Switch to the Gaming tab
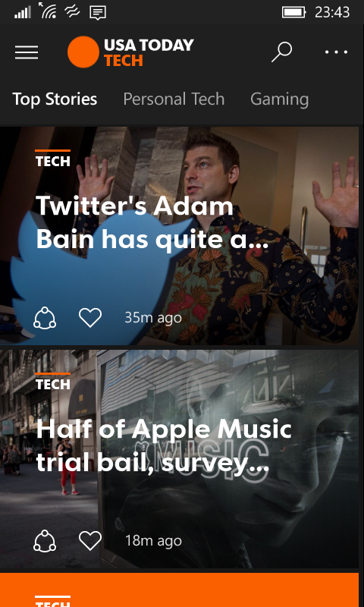 [x=279, y=99]
